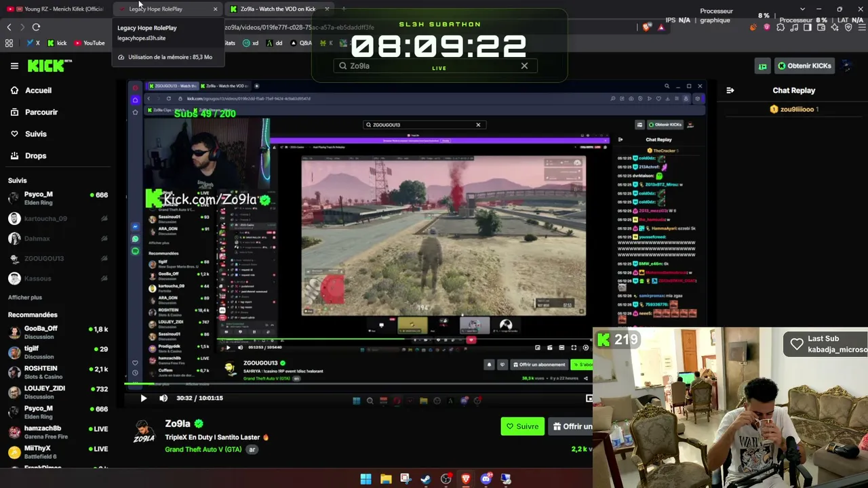
Task: Open the Drops sidebar item
Action: point(36,155)
